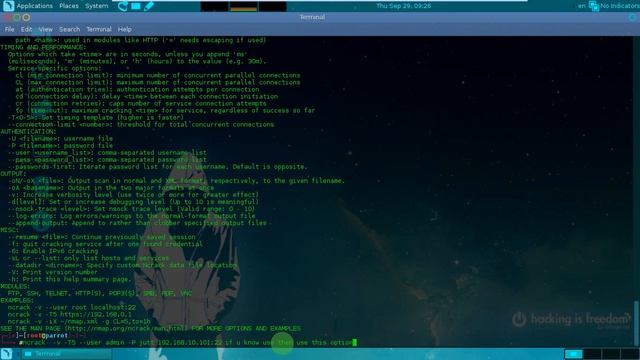
Task: Click the green window button of Terminal
Action: pos(17,18)
